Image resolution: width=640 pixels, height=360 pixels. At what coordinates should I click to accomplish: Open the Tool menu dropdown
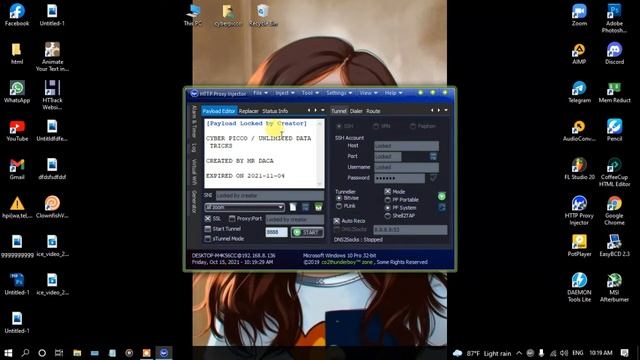point(310,93)
